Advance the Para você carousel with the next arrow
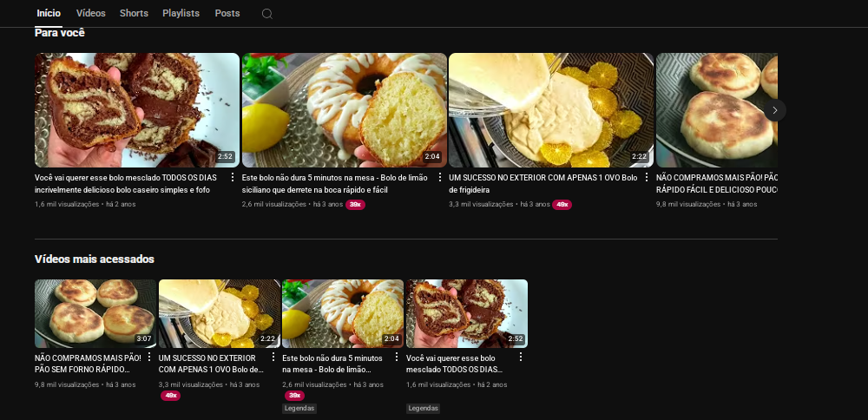 click(774, 110)
